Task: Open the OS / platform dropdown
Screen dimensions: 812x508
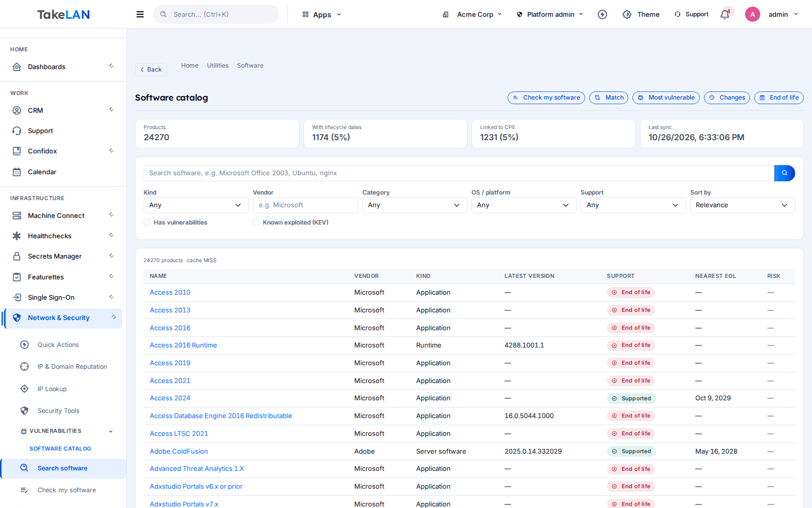Action: 524,205
